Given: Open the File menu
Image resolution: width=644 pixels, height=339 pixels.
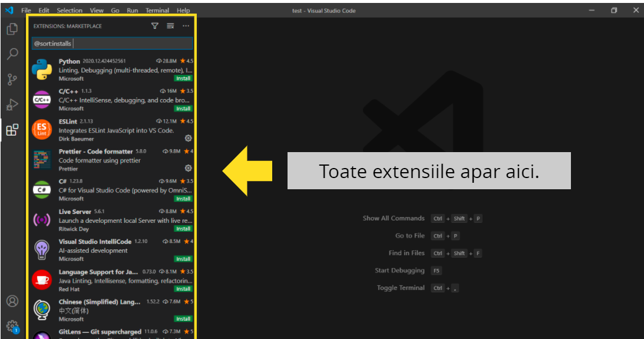Looking at the screenshot, I should [x=26, y=10].
